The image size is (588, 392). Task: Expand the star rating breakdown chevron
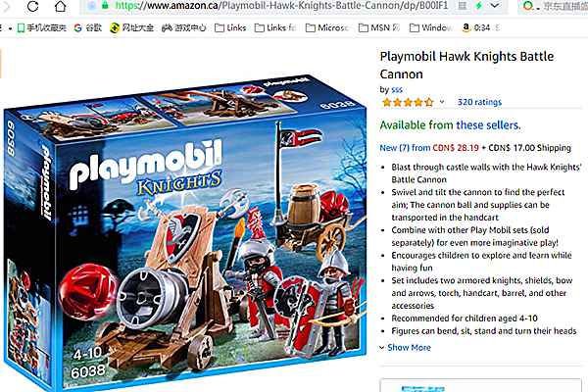click(x=442, y=102)
